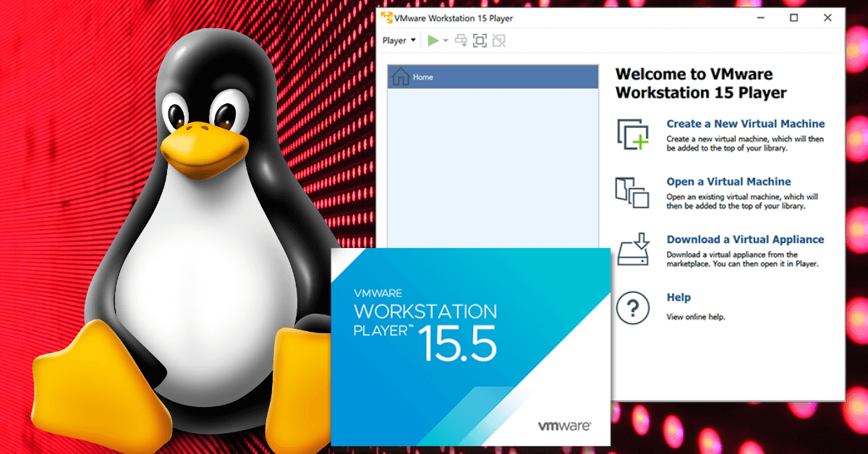Viewport: 868px width, 454px height.
Task: Enter full screen mode icon
Action: pos(480,40)
